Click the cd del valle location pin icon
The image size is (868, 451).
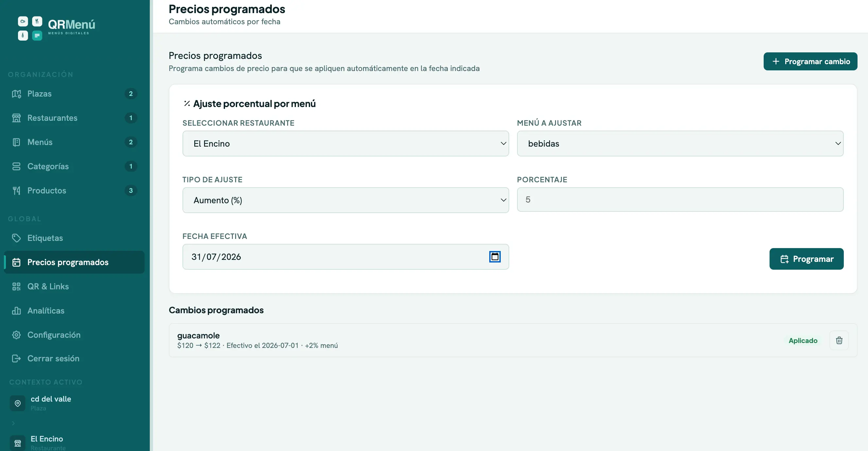(18, 404)
